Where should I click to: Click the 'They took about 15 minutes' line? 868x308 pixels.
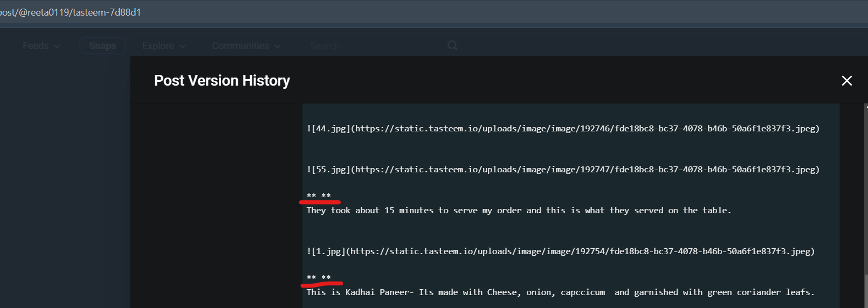[x=519, y=210]
